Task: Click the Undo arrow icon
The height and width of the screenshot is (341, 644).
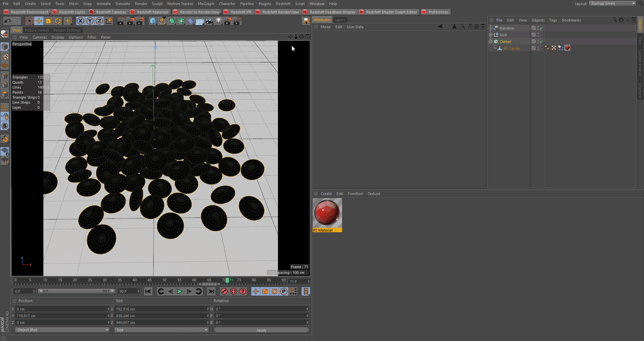Action: point(7,21)
